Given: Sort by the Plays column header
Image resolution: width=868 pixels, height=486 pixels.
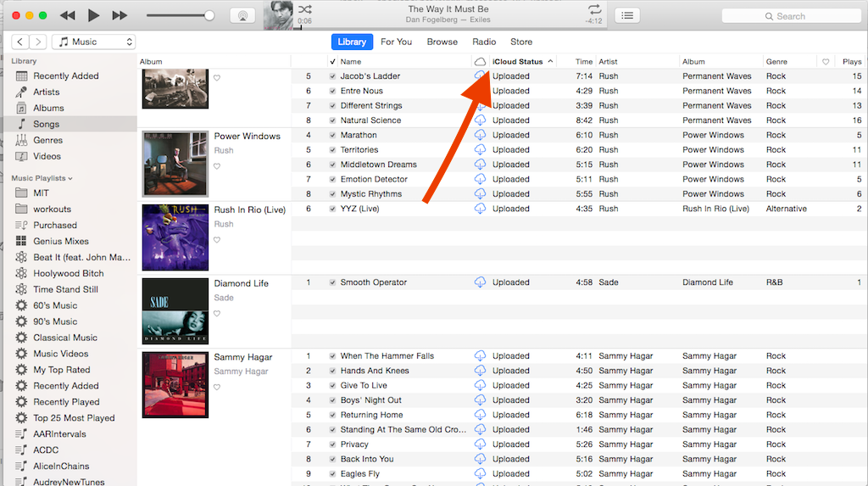Looking at the screenshot, I should (x=852, y=62).
